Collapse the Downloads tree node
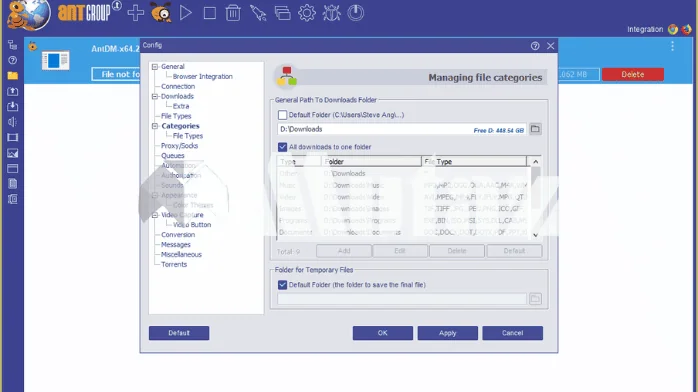698x392 pixels. 155,97
